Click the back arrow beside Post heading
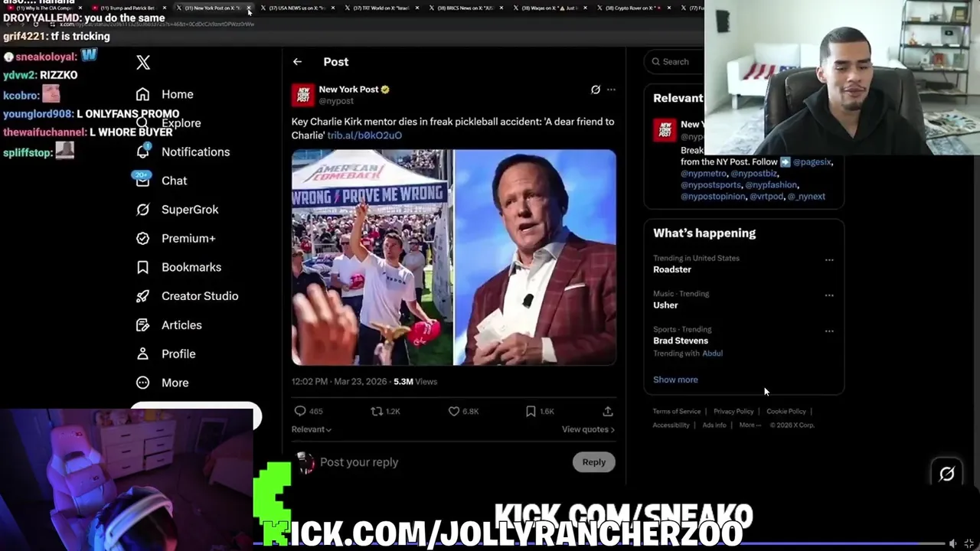980x551 pixels. tap(297, 62)
